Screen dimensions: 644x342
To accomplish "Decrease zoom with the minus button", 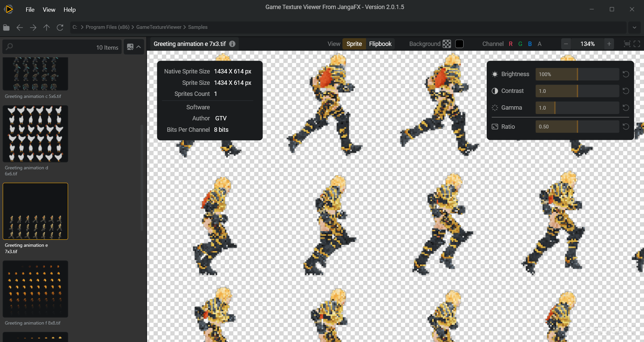I will pyautogui.click(x=566, y=44).
